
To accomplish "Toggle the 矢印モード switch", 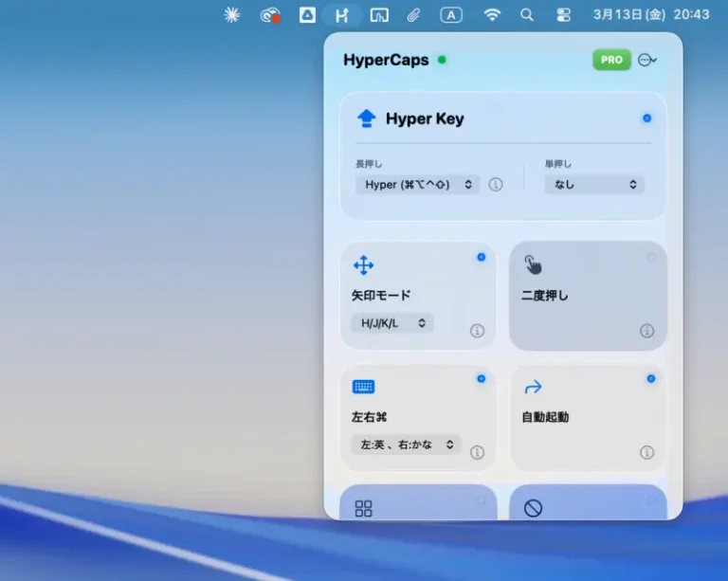I will point(482,257).
